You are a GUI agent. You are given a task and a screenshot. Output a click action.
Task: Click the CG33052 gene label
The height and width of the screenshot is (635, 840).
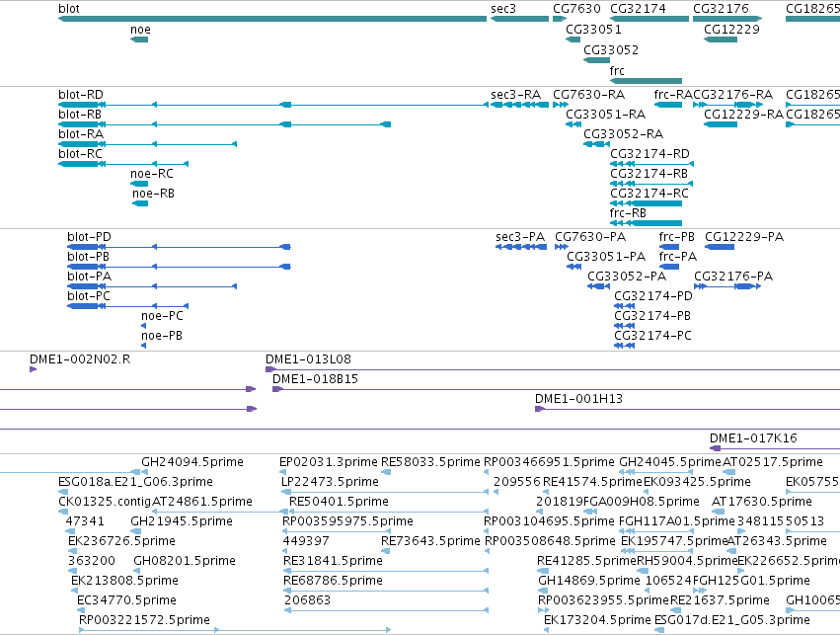pos(611,50)
